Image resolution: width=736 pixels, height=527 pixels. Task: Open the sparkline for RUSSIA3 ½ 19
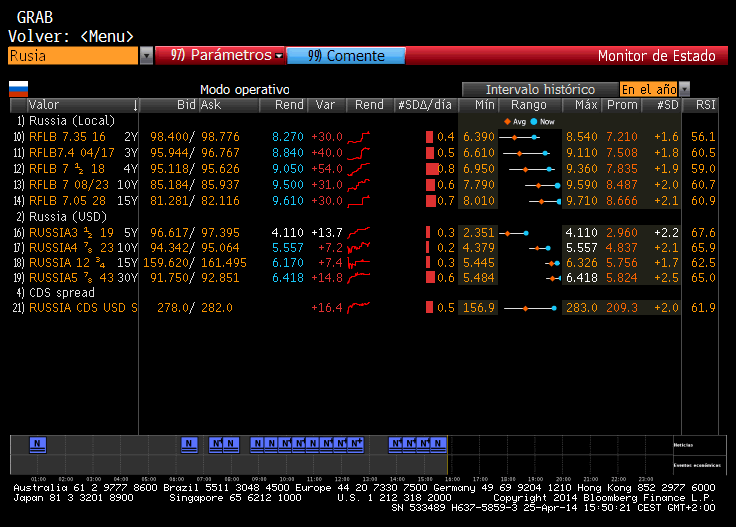point(359,233)
